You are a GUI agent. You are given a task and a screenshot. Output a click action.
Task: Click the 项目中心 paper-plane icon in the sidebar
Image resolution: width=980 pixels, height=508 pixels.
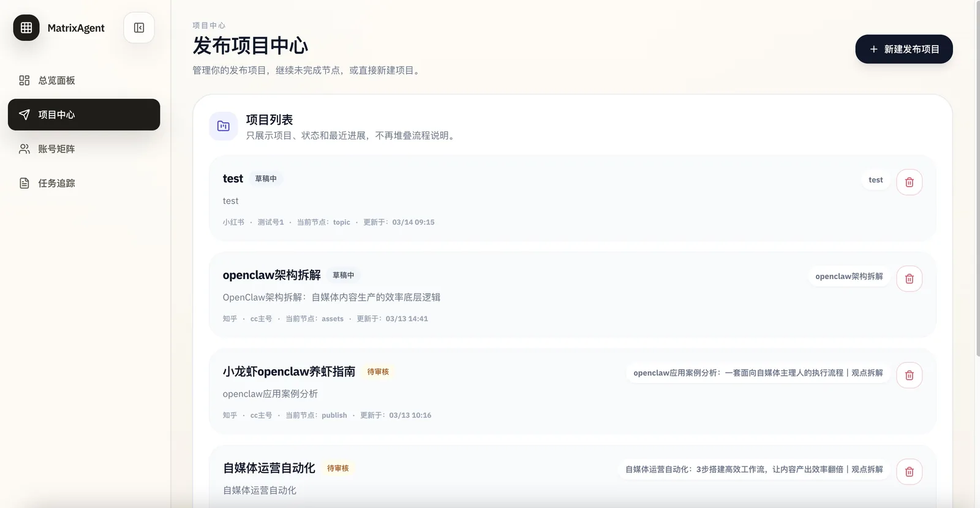pyautogui.click(x=24, y=114)
